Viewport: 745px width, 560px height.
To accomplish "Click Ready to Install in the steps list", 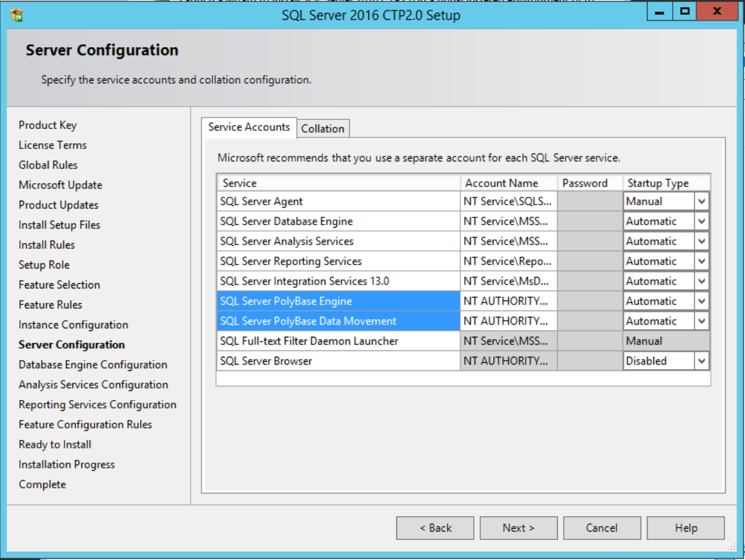I will tap(55, 444).
